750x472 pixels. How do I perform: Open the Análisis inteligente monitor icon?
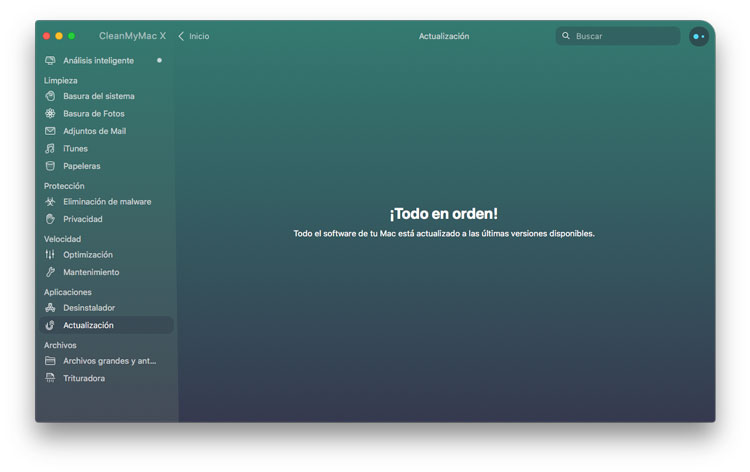[50, 61]
